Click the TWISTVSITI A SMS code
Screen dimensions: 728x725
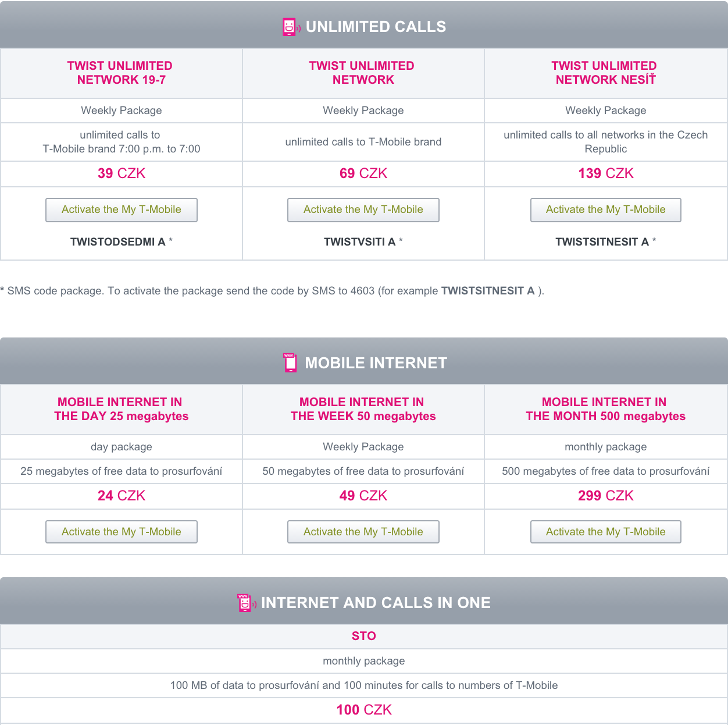(x=360, y=241)
